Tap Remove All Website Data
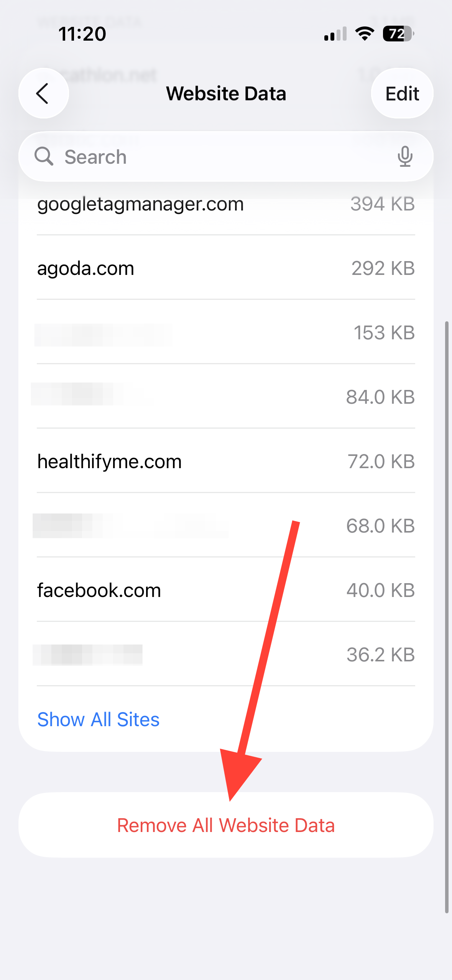 click(226, 825)
